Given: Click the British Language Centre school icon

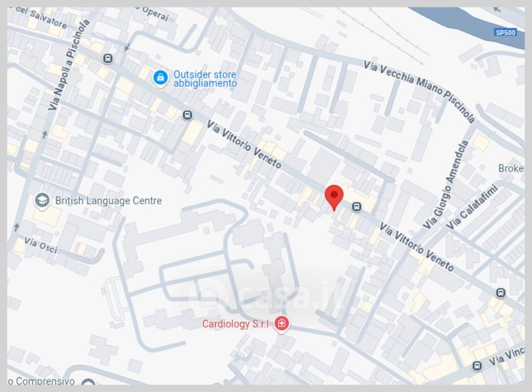Looking at the screenshot, I should click(x=42, y=201).
